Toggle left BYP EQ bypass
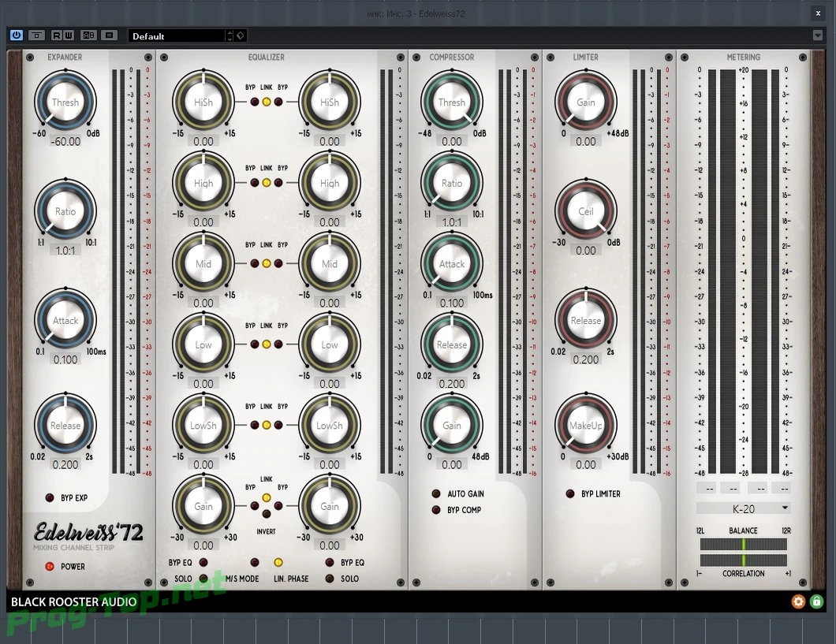836x644 pixels. (x=203, y=562)
